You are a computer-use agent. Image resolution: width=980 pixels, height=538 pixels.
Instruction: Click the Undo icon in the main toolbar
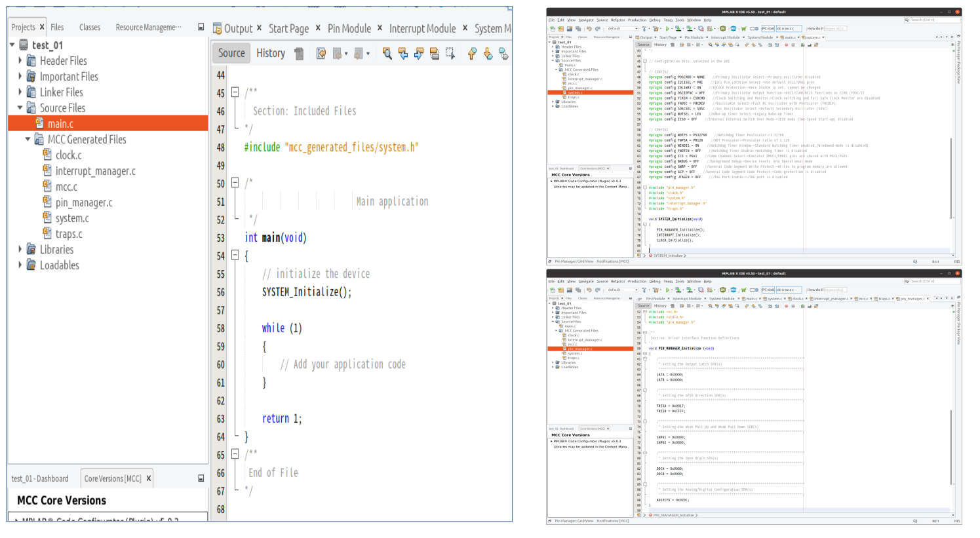pos(589,28)
